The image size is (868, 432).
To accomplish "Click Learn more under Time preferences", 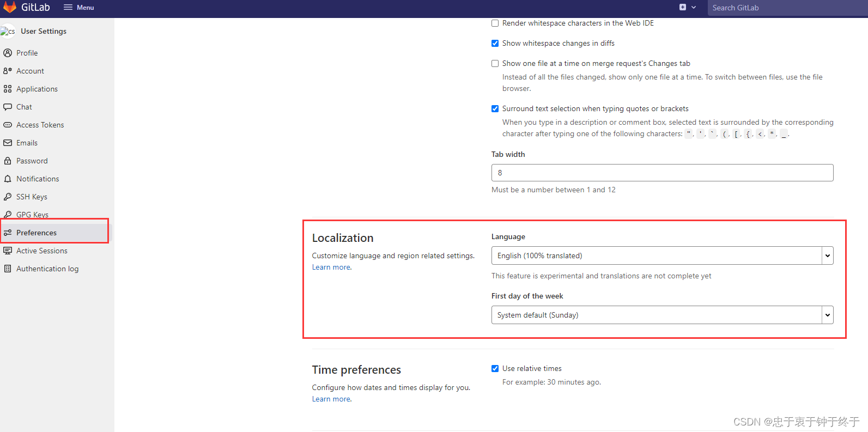I will (331, 399).
